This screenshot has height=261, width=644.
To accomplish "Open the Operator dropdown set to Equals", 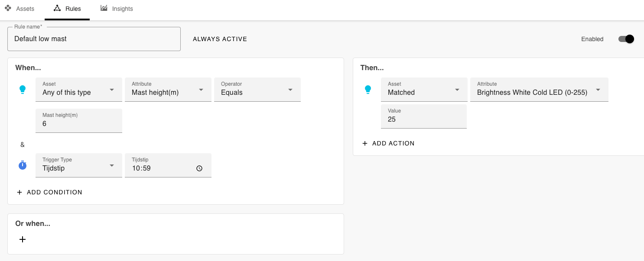I will 257,90.
